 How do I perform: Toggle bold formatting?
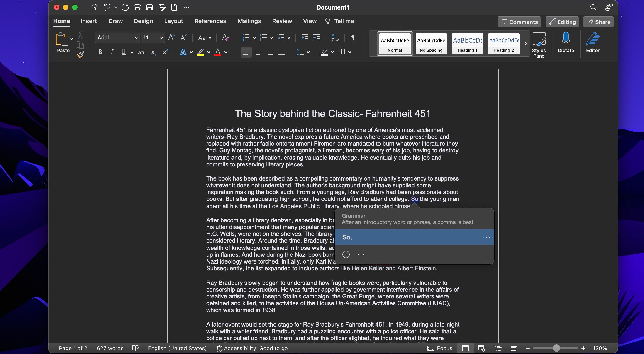pyautogui.click(x=100, y=52)
